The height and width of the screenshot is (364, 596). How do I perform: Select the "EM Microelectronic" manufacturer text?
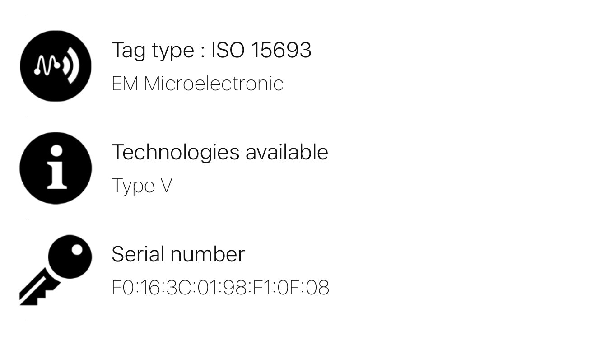coord(197,84)
